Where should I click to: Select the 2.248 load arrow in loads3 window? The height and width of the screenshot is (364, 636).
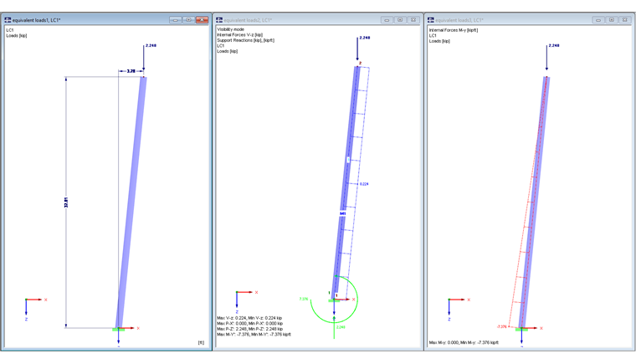point(546,58)
